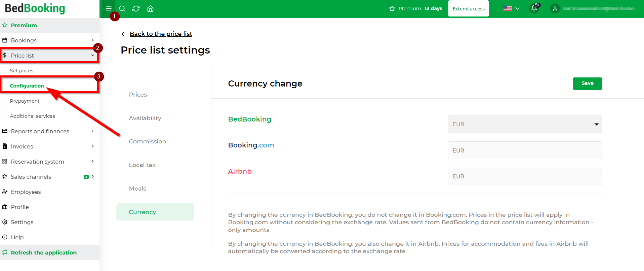Click the search magnifier icon

(x=122, y=9)
